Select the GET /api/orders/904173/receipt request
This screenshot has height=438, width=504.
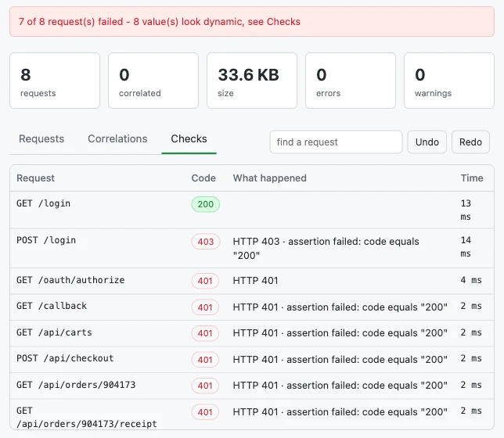pos(252,415)
